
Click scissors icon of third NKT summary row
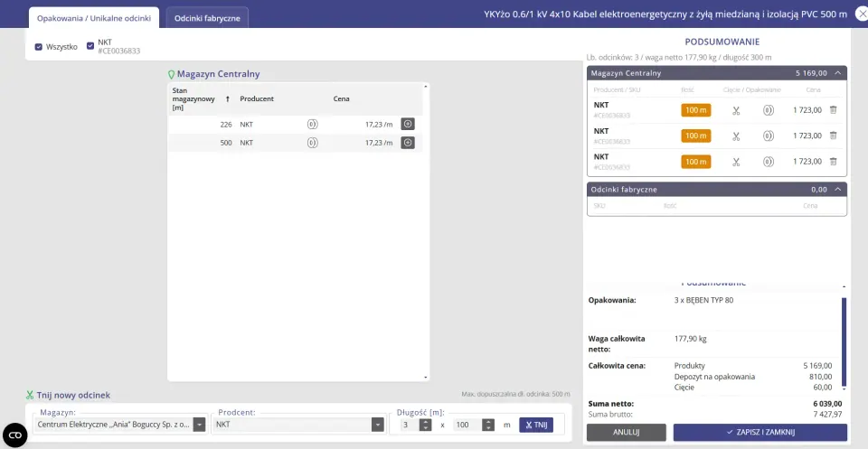(736, 162)
